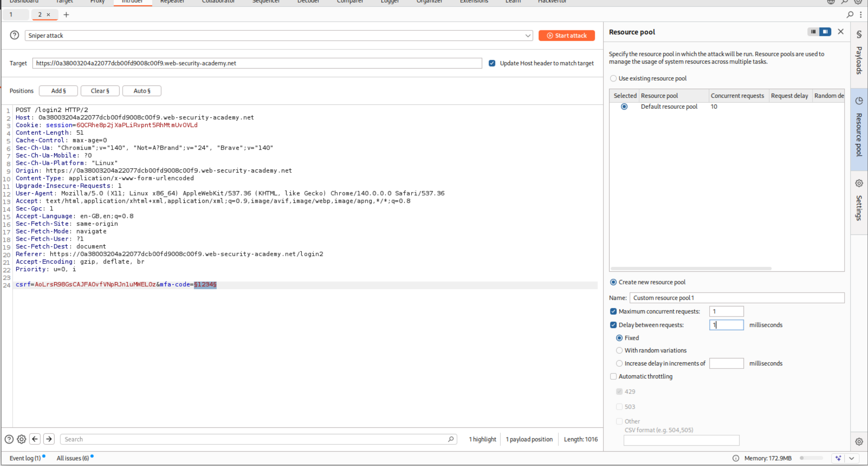Expand the Sniper attack type dropdown
Image resolution: width=868 pixels, height=466 pixels.
point(528,36)
